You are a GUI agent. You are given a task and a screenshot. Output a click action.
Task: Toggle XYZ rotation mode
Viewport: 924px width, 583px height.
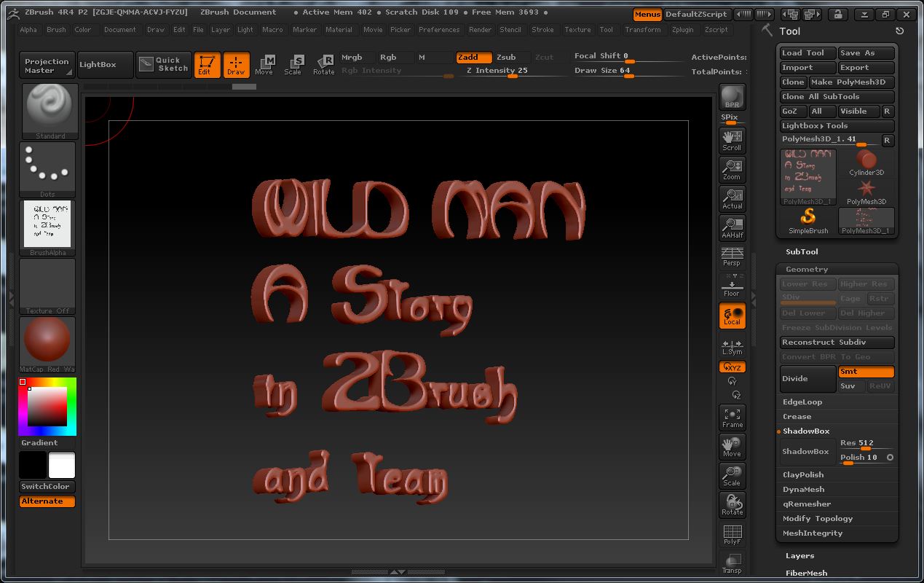[x=732, y=367]
